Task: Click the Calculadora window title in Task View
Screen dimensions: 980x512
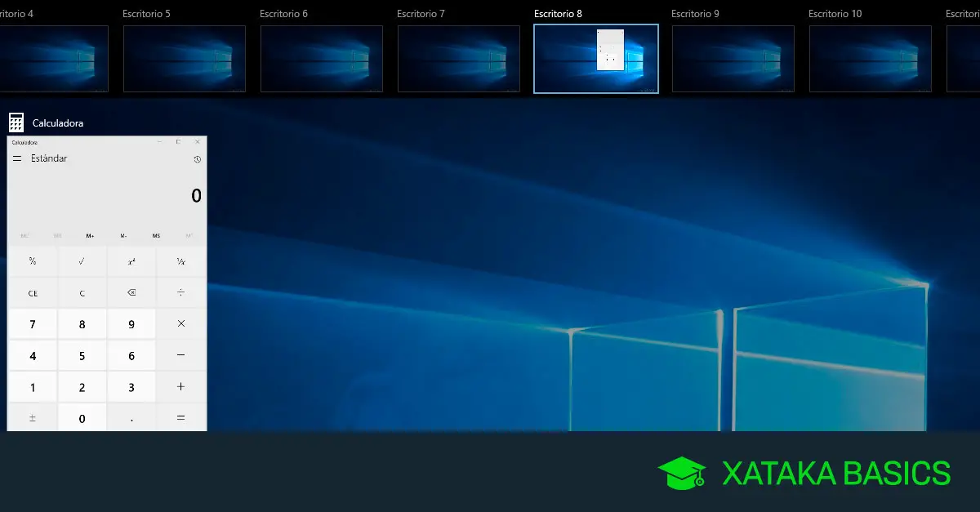Action: pyautogui.click(x=58, y=123)
